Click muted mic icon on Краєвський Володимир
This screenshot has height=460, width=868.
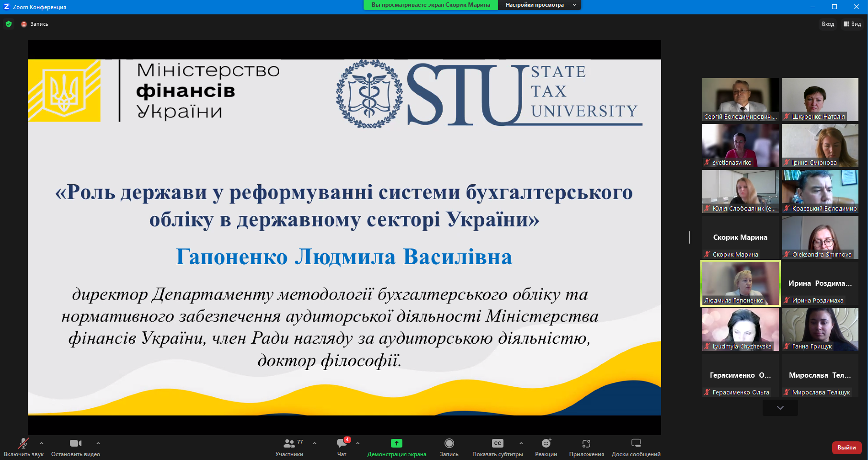click(787, 208)
